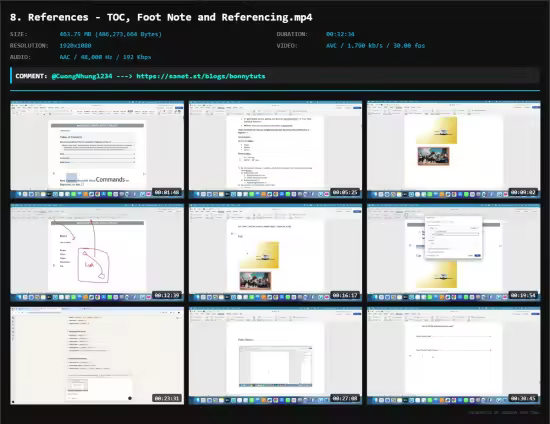Click the audio codec value AAC
The image size is (550, 424).
coord(65,57)
